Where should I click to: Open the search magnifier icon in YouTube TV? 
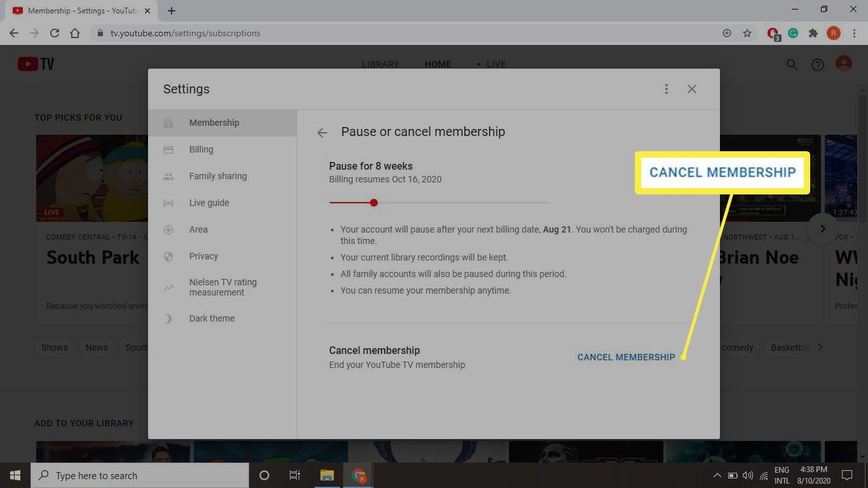tap(792, 64)
